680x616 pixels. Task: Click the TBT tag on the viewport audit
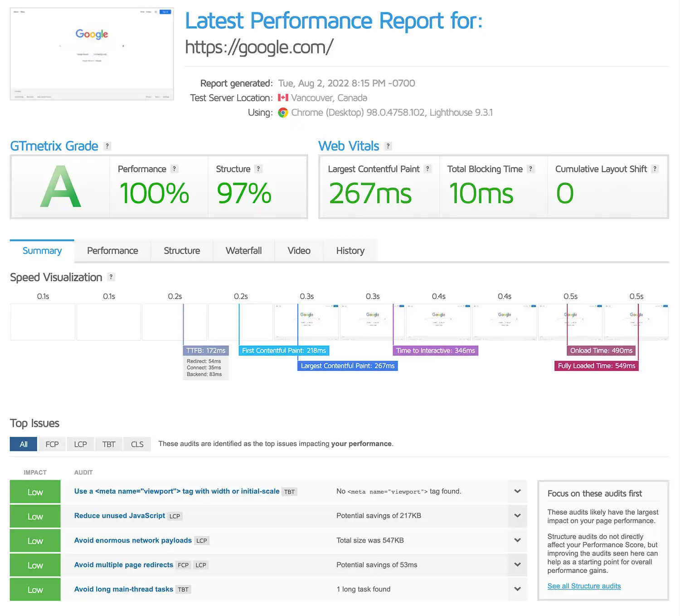coord(290,492)
